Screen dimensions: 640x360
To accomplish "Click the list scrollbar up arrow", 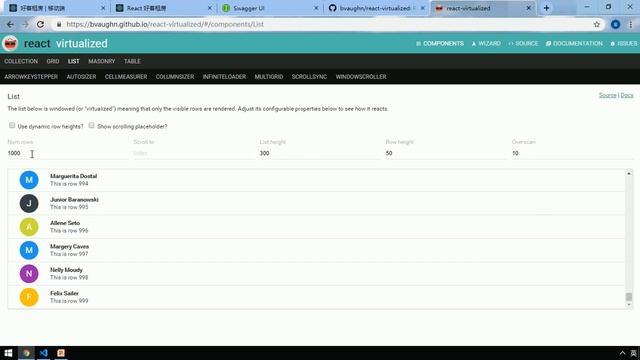I will (x=629, y=173).
